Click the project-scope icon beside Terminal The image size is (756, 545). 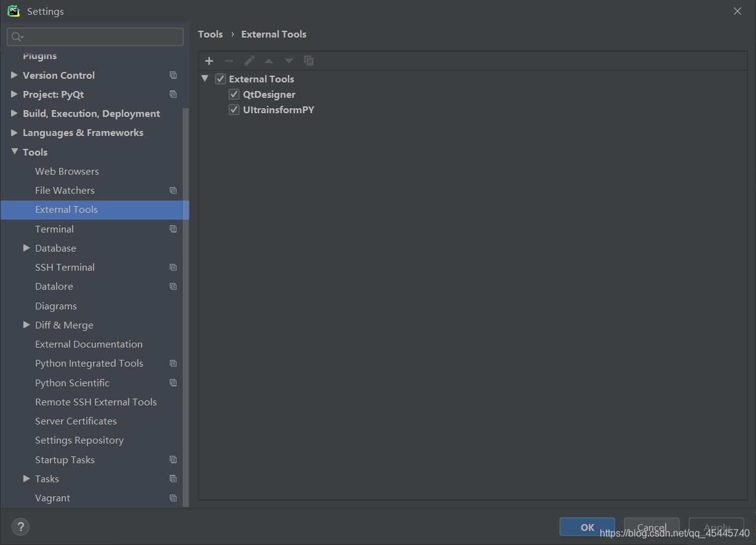coord(173,229)
